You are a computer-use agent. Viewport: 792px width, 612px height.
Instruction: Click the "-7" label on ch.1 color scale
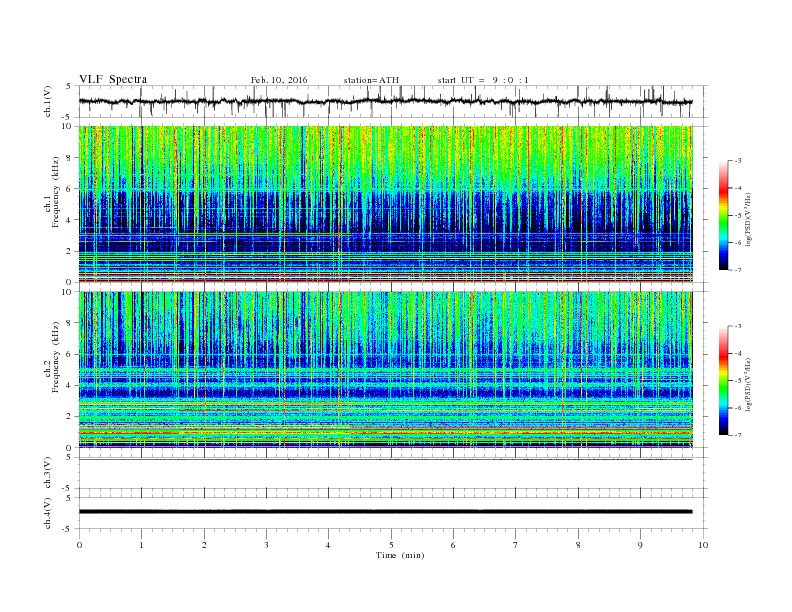pos(738,270)
